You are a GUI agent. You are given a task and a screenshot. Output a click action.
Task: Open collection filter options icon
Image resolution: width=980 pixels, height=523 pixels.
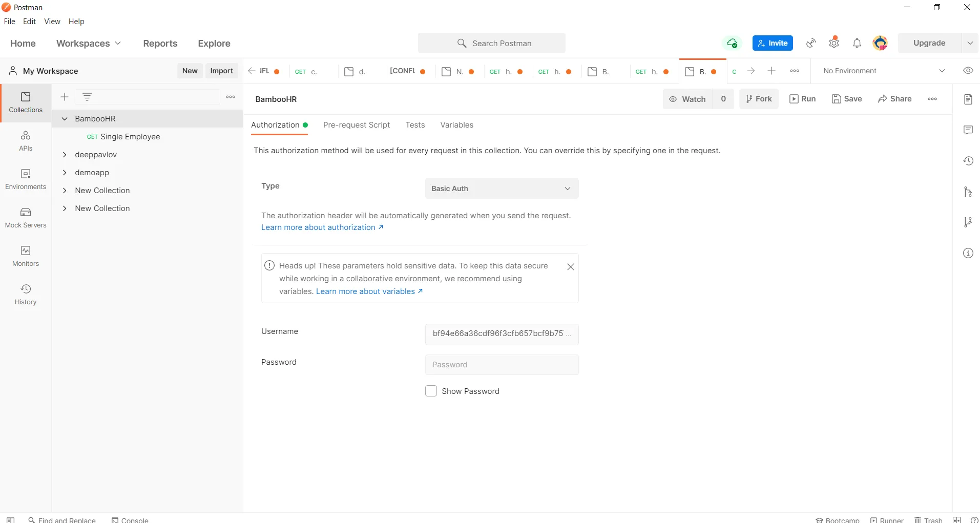87,97
